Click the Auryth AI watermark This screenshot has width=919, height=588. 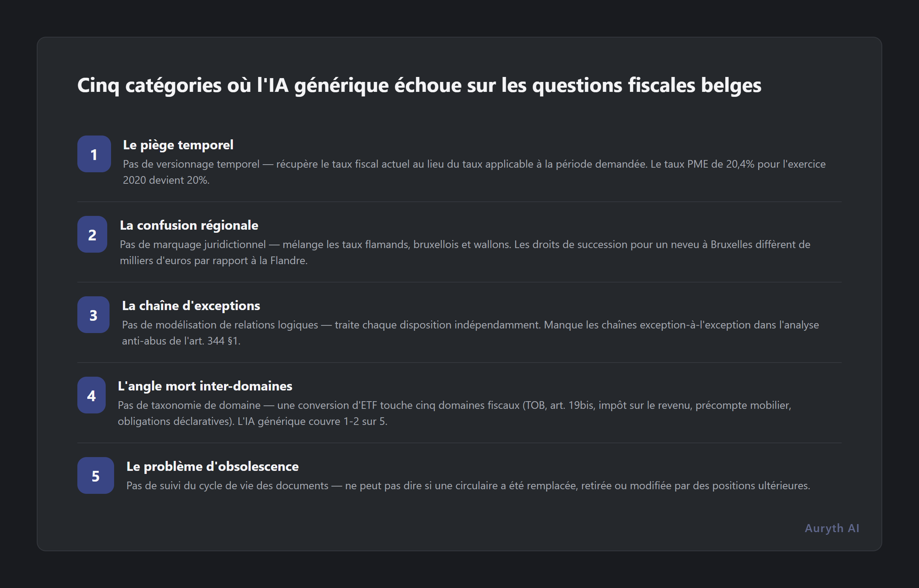[832, 528]
